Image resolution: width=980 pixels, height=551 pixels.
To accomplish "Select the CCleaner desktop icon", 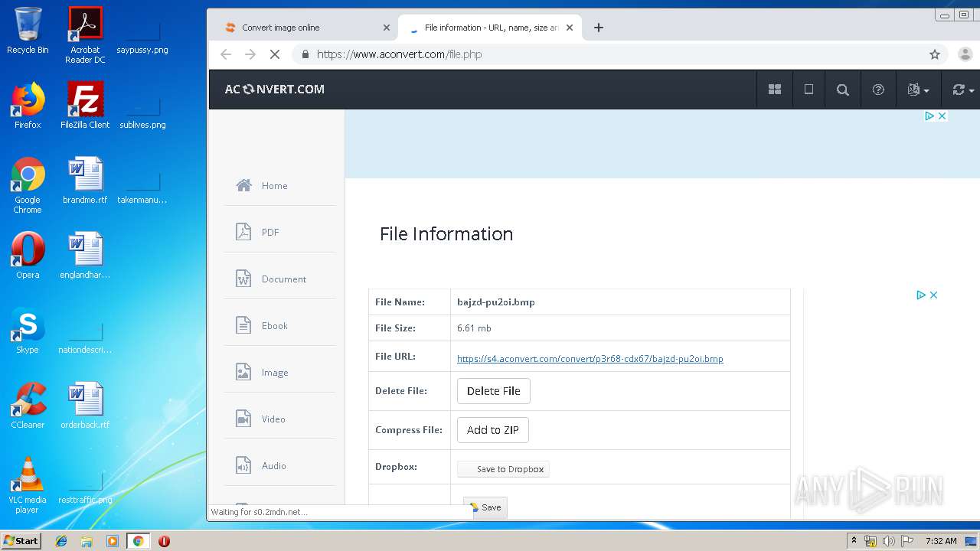I will [28, 406].
